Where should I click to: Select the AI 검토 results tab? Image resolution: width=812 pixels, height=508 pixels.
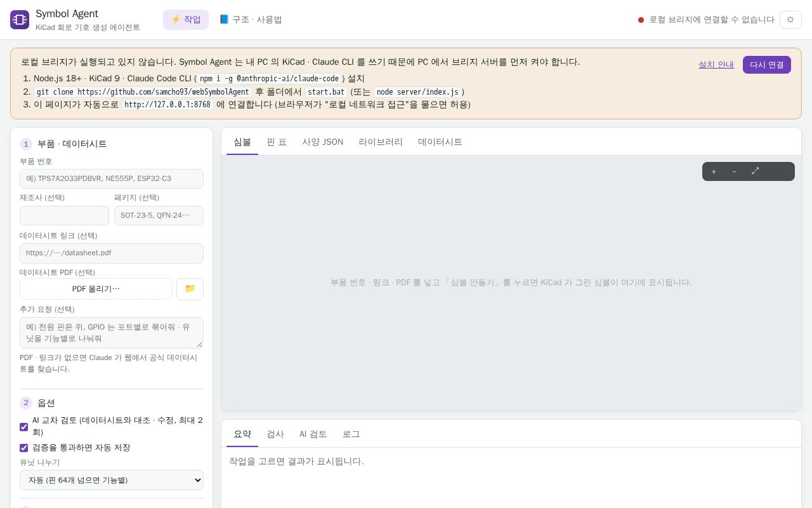313,434
